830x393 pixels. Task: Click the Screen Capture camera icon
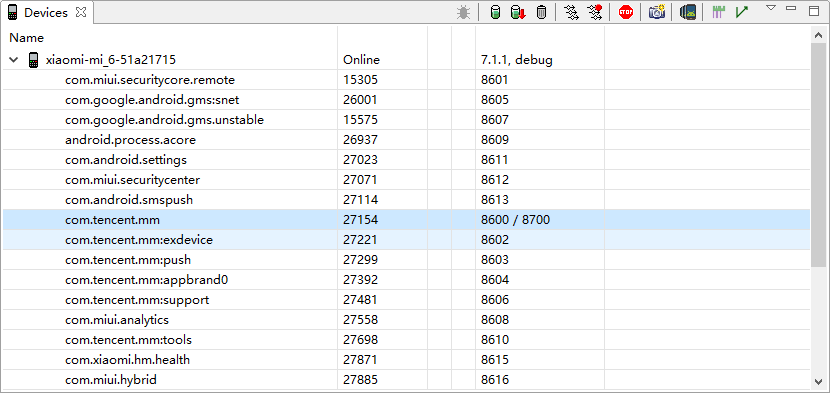[x=657, y=12]
